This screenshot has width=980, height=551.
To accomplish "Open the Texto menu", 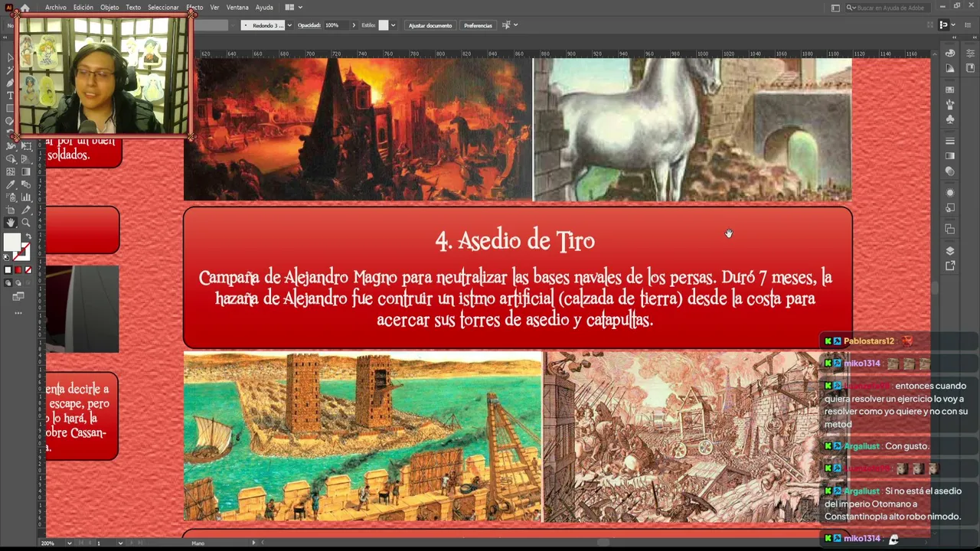I will pos(133,8).
